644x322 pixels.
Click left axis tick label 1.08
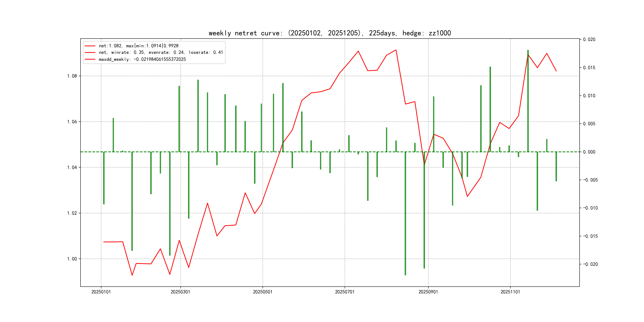(x=72, y=76)
